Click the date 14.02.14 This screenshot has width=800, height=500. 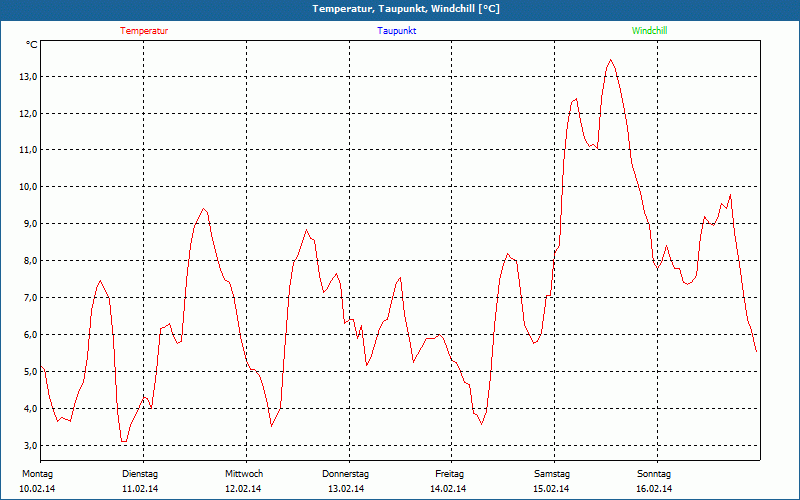coord(448,489)
